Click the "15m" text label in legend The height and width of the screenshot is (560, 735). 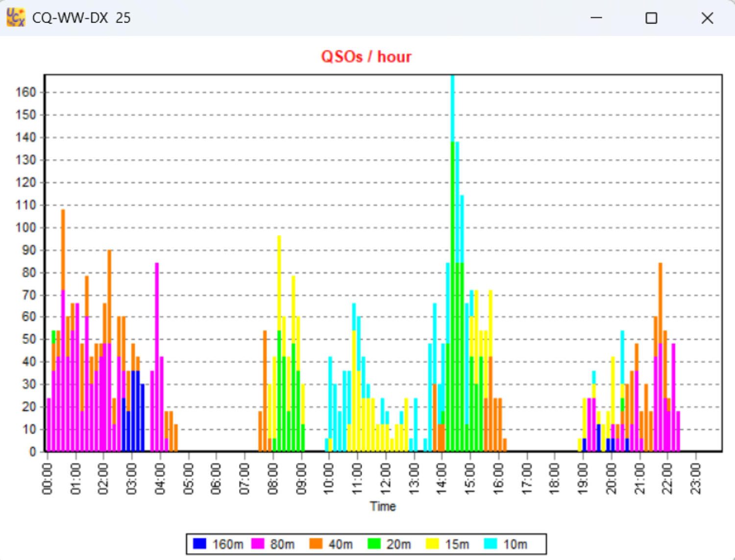(x=457, y=544)
